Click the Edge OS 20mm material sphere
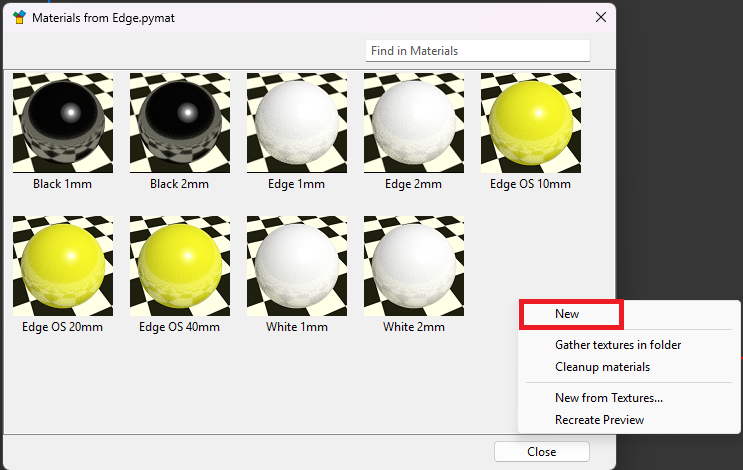743x470 pixels. [63, 266]
